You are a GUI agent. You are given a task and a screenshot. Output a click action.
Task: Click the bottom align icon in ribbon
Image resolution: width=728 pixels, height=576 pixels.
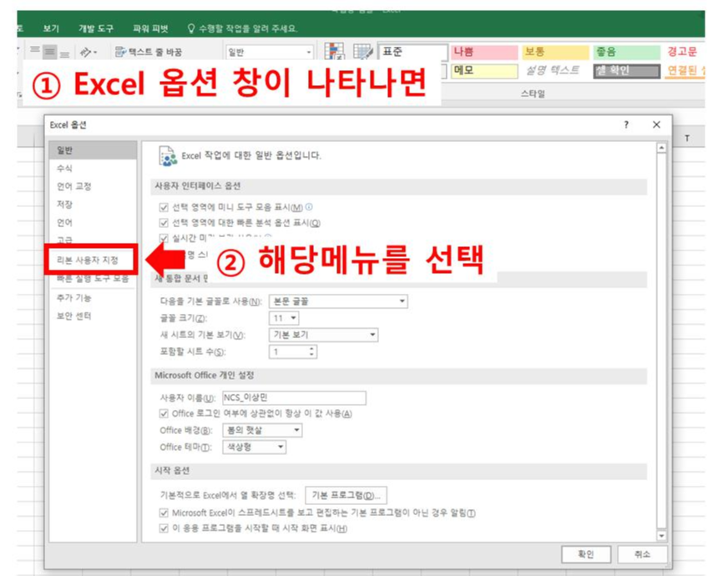[64, 53]
